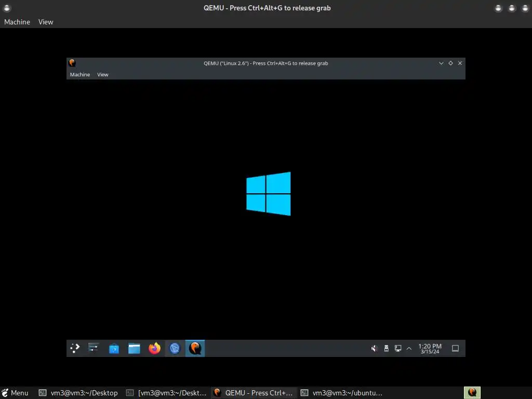Open the outer QEMU View menu
532x399 pixels.
46,22
